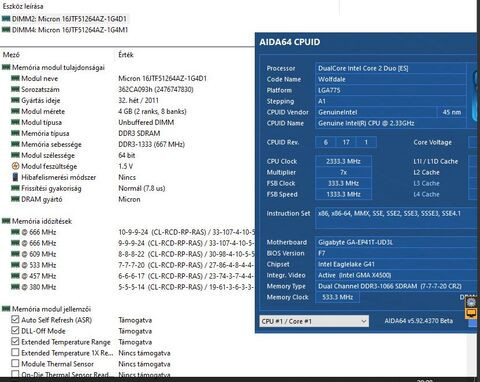480x382 pixels.
Task: Click icon beside @ 609 MHz timing
Action: tap(15, 254)
